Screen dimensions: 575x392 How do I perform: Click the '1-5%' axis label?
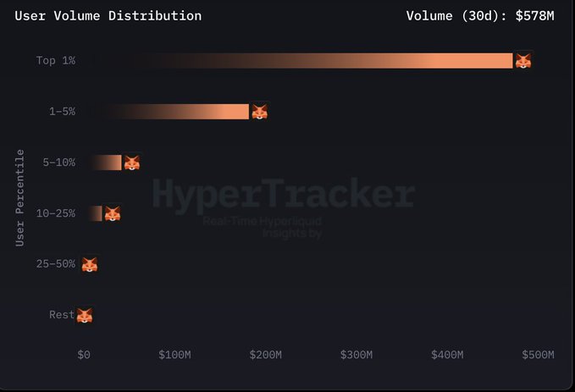pos(63,112)
